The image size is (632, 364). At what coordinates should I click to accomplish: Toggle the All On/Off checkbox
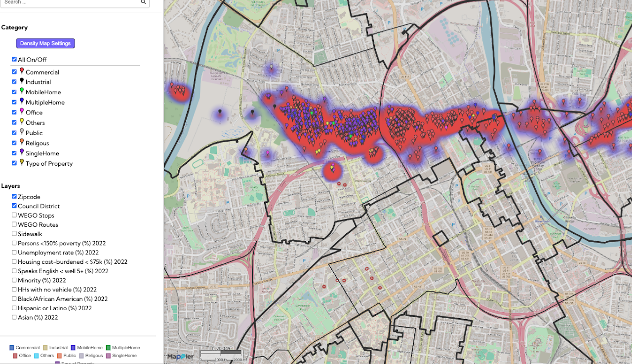click(14, 59)
